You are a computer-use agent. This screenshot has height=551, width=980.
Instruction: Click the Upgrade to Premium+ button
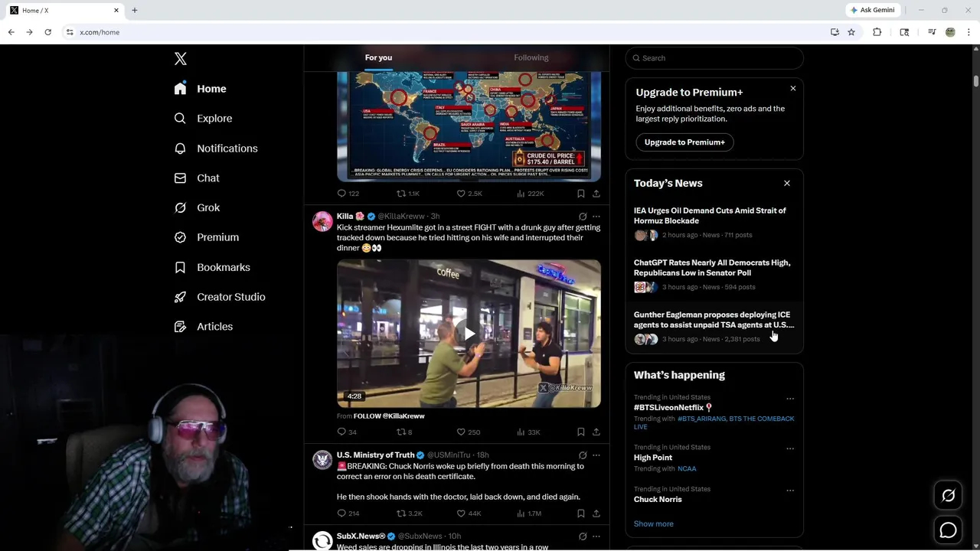click(684, 142)
